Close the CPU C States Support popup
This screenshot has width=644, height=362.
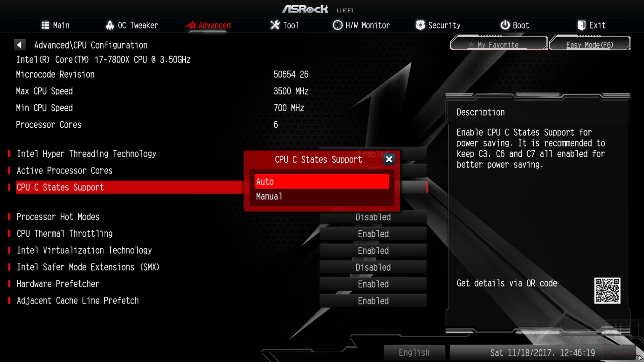coord(389,159)
